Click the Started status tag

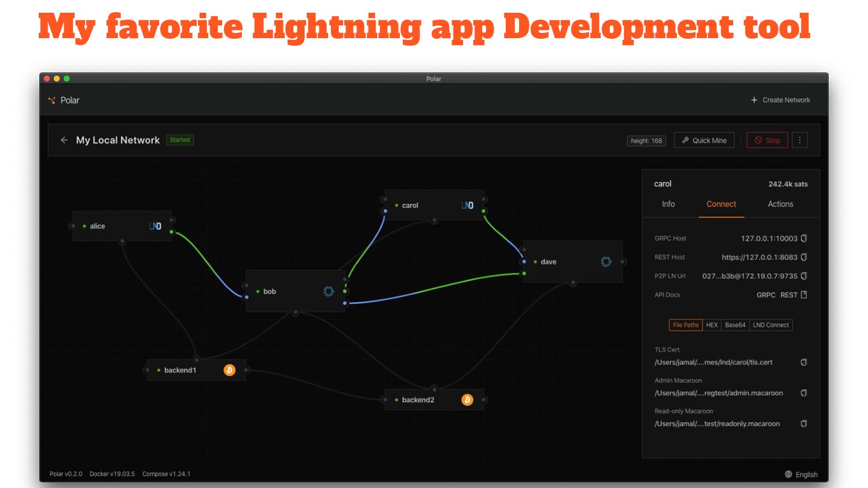pyautogui.click(x=180, y=140)
